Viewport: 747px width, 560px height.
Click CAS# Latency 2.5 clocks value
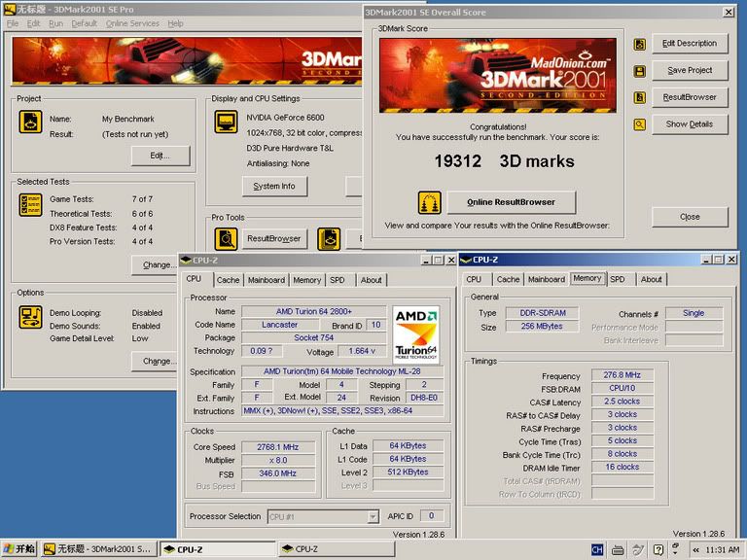[622, 402]
